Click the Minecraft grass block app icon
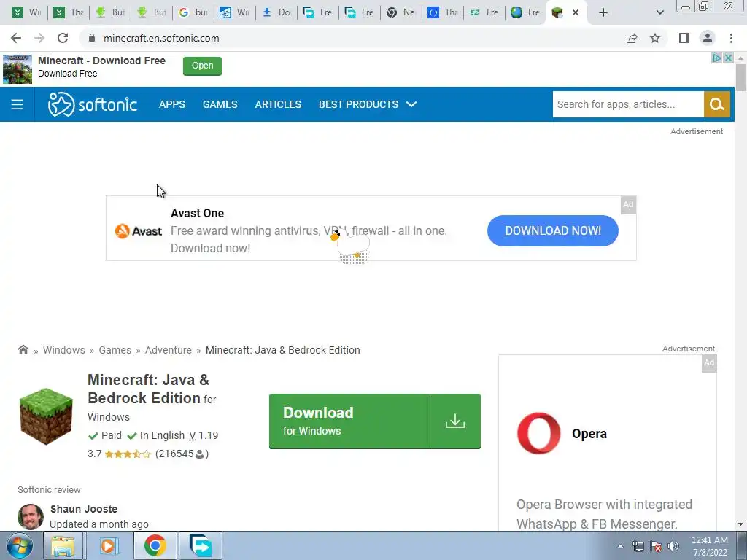Viewport: 747px width, 560px height. (x=46, y=416)
